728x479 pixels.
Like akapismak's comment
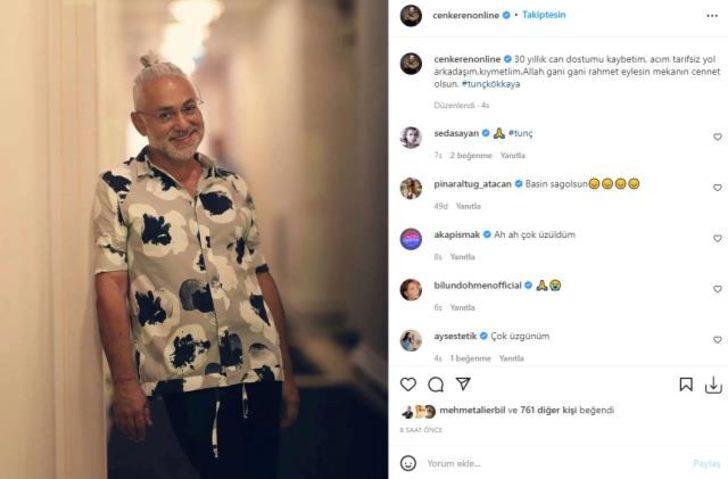(717, 238)
